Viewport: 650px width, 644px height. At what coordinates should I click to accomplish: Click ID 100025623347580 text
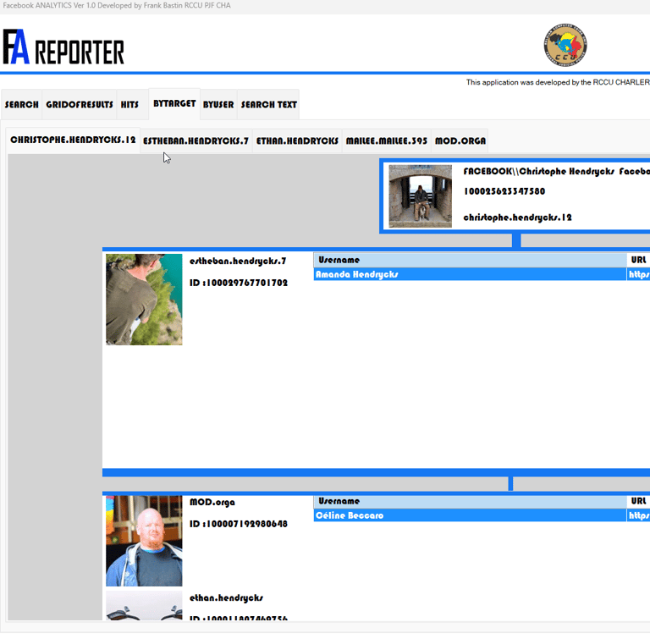click(x=504, y=191)
